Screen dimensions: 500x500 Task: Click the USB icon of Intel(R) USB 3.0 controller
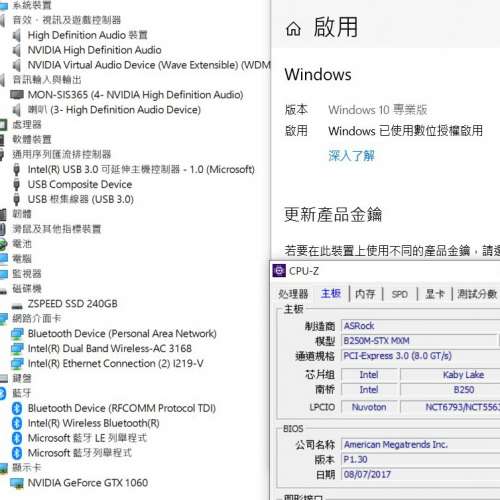(x=16, y=169)
